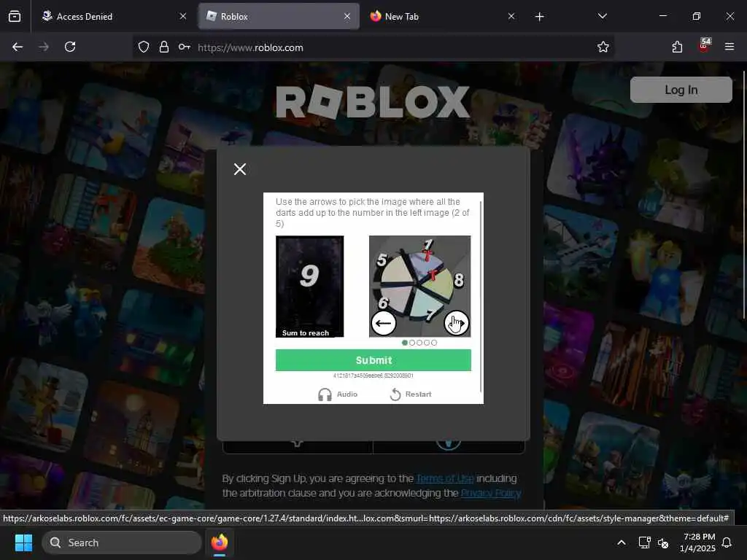Show hidden system tray icons
Viewport: 747px width, 560px height.
tap(622, 542)
